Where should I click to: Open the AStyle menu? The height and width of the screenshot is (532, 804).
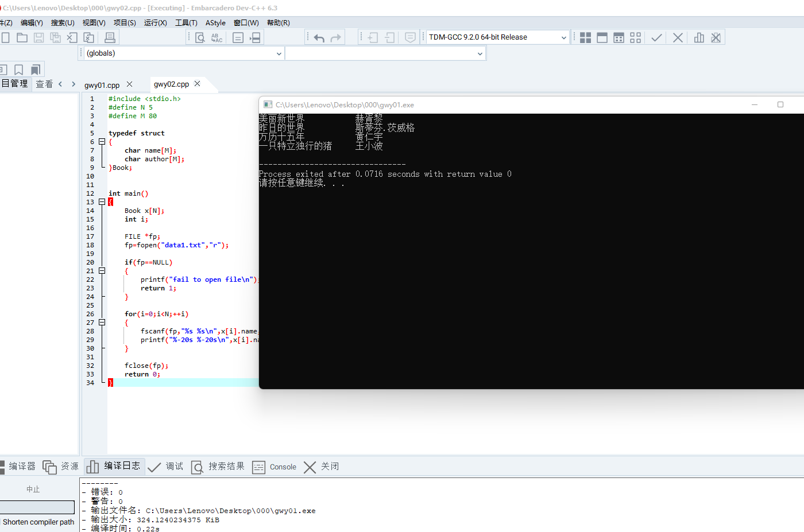point(215,23)
